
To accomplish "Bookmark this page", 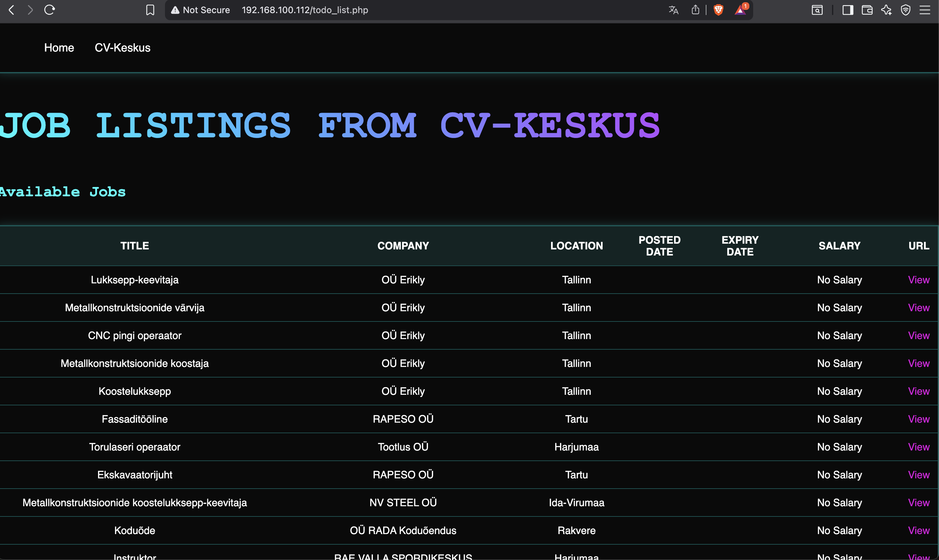I will click(150, 10).
